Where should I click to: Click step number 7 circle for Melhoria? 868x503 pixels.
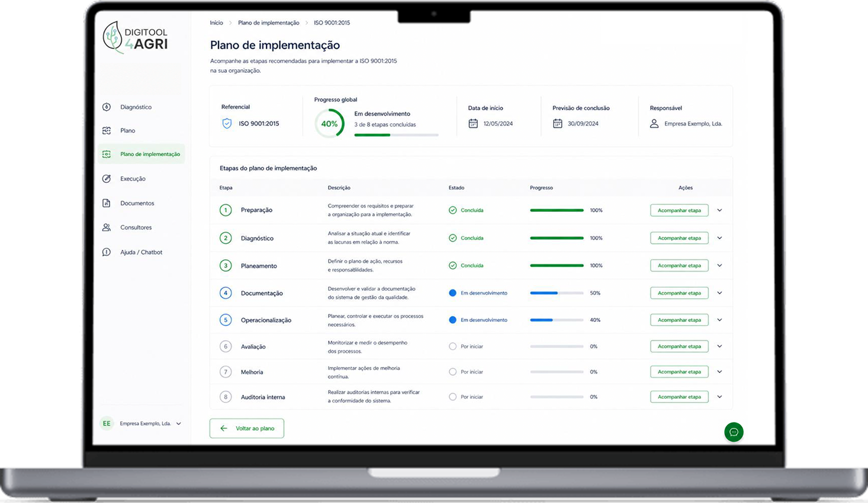(x=226, y=372)
